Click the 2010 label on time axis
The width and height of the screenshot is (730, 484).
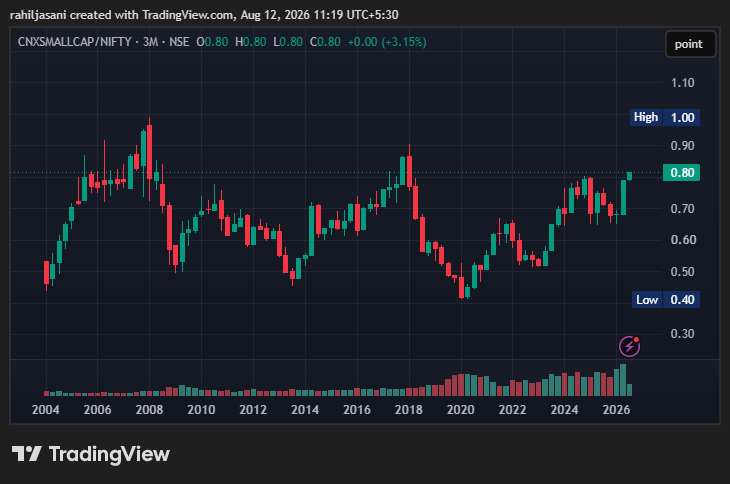coord(201,410)
